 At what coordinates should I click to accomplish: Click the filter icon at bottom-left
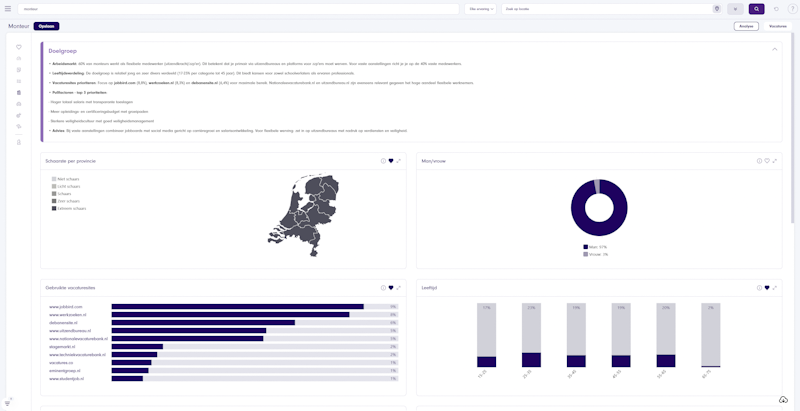click(7, 403)
